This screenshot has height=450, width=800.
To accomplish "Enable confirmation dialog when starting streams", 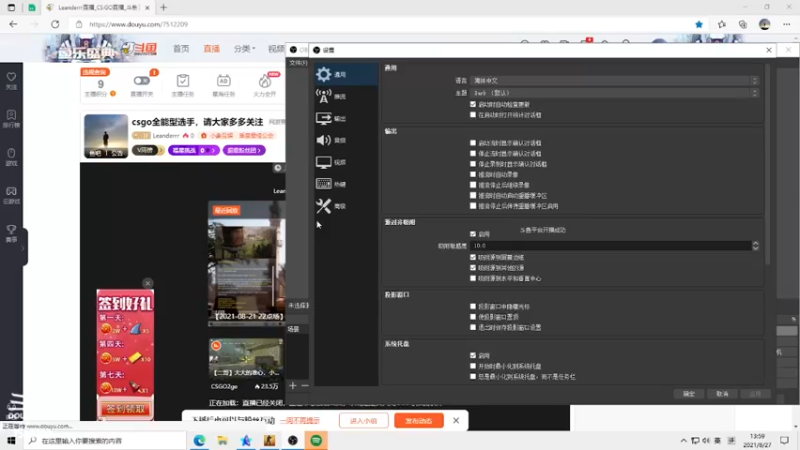I will pyautogui.click(x=473, y=143).
